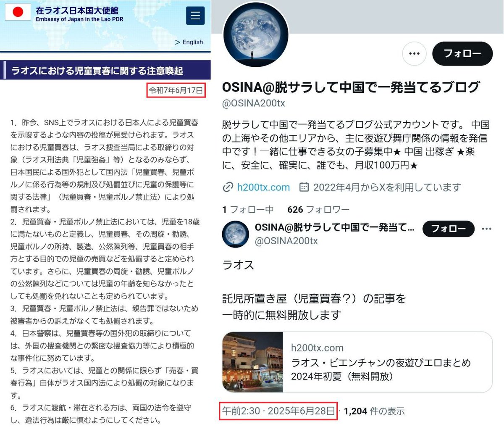504x427 pixels.
Task: Click the calendar joined-date icon
Action: (304, 187)
